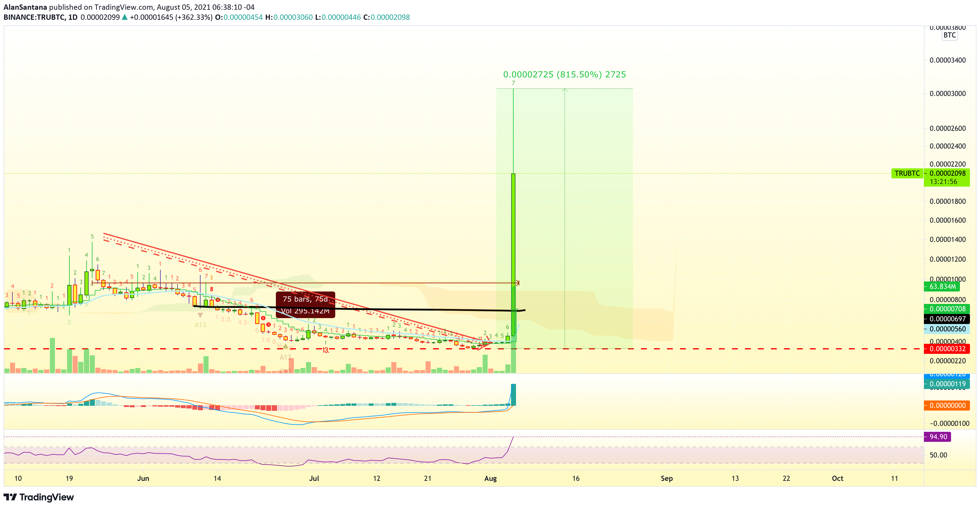Click the tall green breakout candle body
This screenshot has height=508, width=980.
tap(513, 255)
